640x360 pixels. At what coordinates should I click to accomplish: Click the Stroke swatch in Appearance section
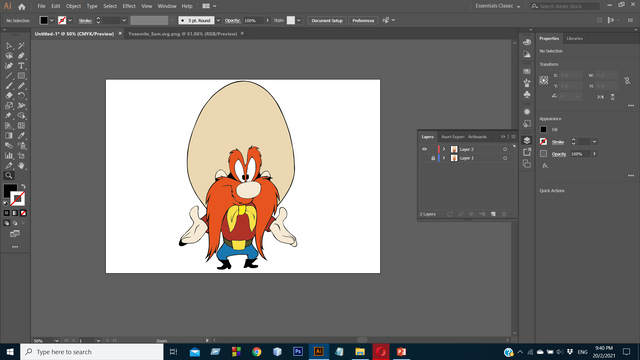543,142
